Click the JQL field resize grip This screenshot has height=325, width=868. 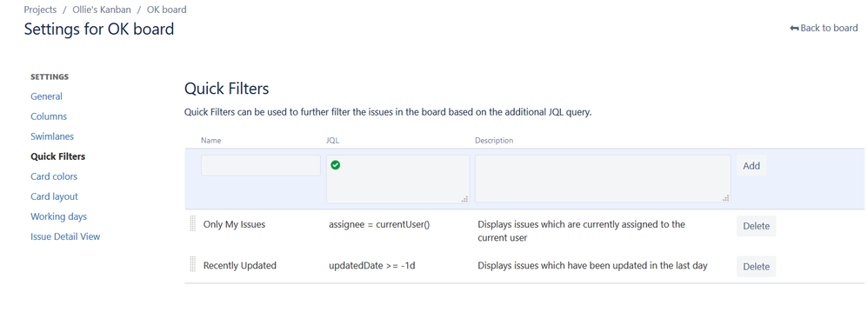click(465, 199)
